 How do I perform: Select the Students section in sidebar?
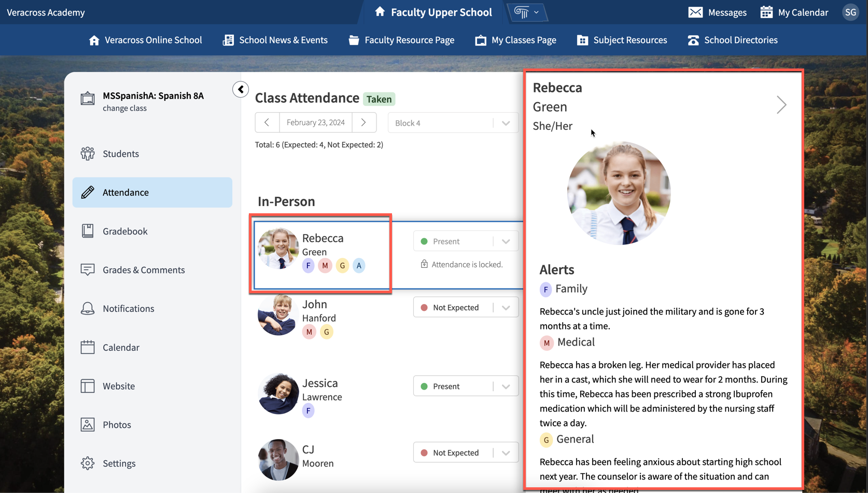pos(121,153)
